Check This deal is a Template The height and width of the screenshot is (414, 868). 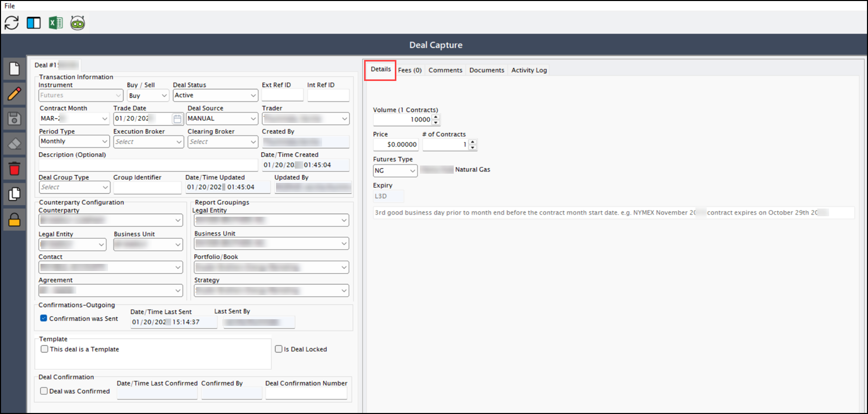coord(45,349)
